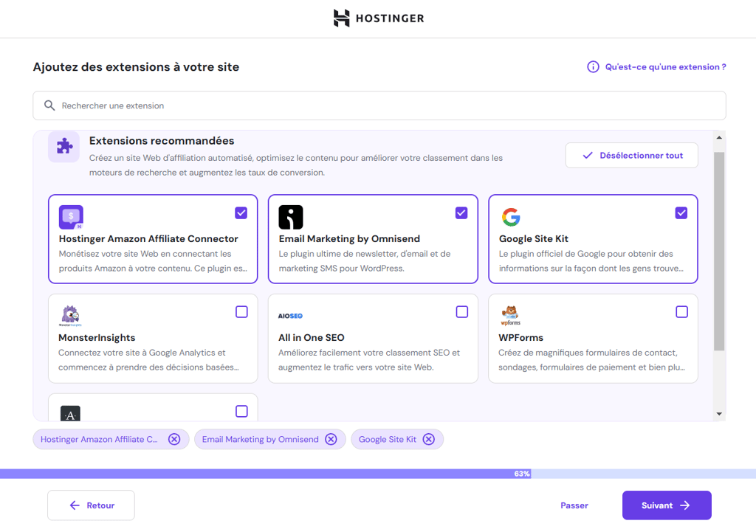Click the info icon beside extension help
756x532 pixels.
[593, 67]
